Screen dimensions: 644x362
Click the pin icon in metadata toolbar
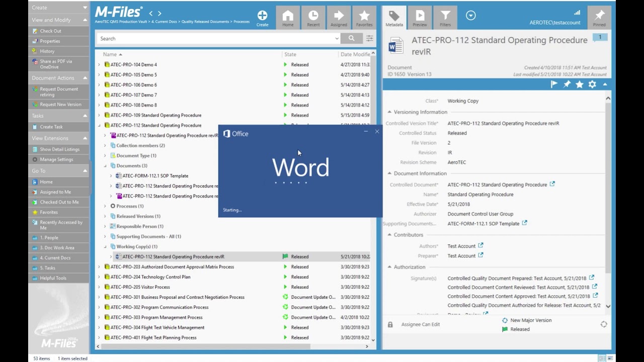click(x=567, y=84)
